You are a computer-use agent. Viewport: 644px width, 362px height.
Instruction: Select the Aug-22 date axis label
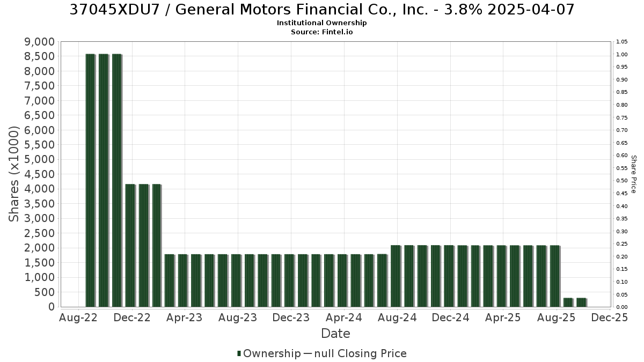tap(78, 317)
